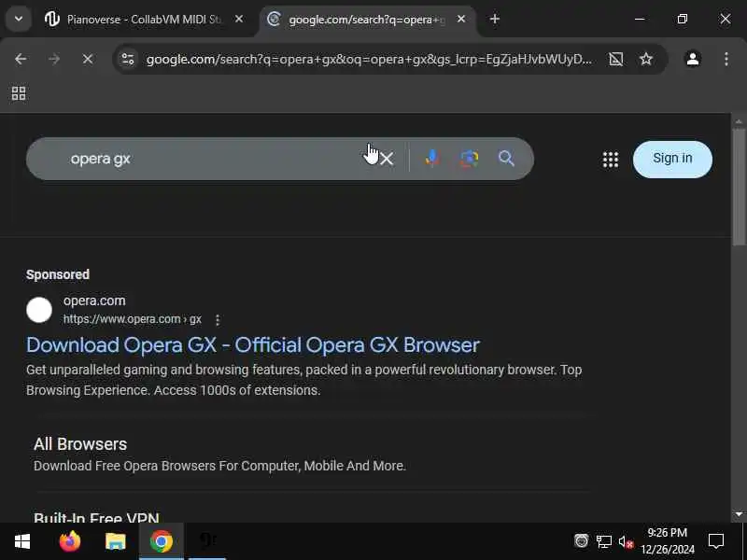This screenshot has height=560, width=747.
Task: Stop loading the page
Action: pyautogui.click(x=88, y=59)
